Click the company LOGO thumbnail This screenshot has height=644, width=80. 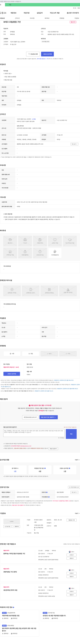(12, 522)
